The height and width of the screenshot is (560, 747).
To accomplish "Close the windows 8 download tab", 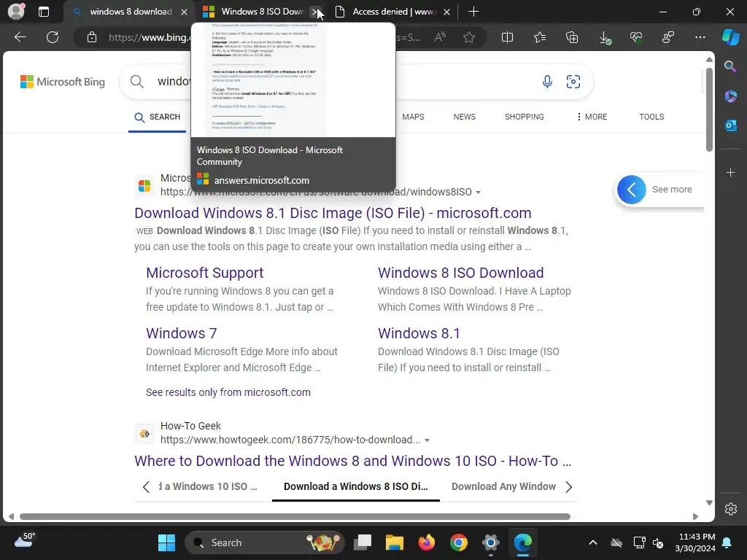I will click(x=184, y=12).
